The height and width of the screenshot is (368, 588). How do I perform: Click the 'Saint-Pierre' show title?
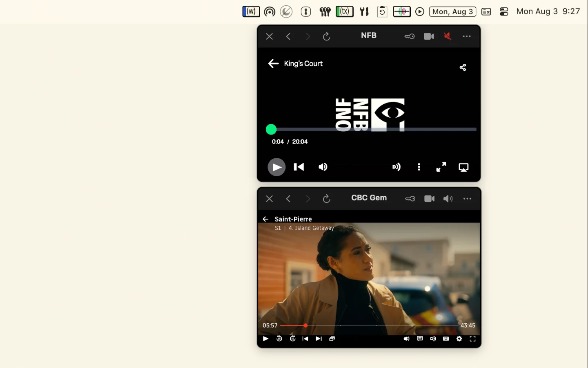[x=293, y=219]
